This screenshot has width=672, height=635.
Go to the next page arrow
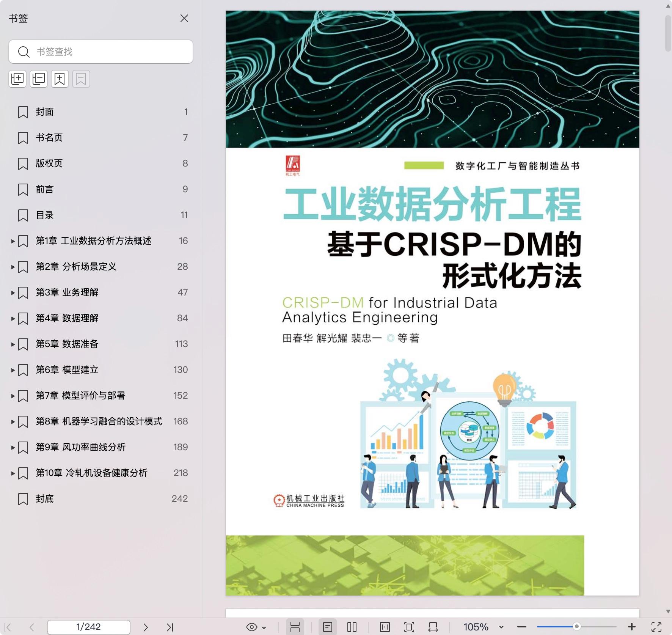(x=146, y=627)
